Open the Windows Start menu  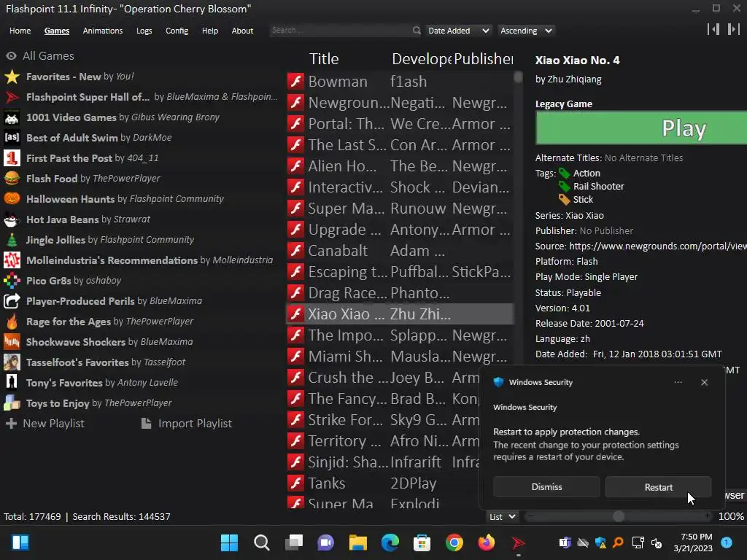[229, 542]
